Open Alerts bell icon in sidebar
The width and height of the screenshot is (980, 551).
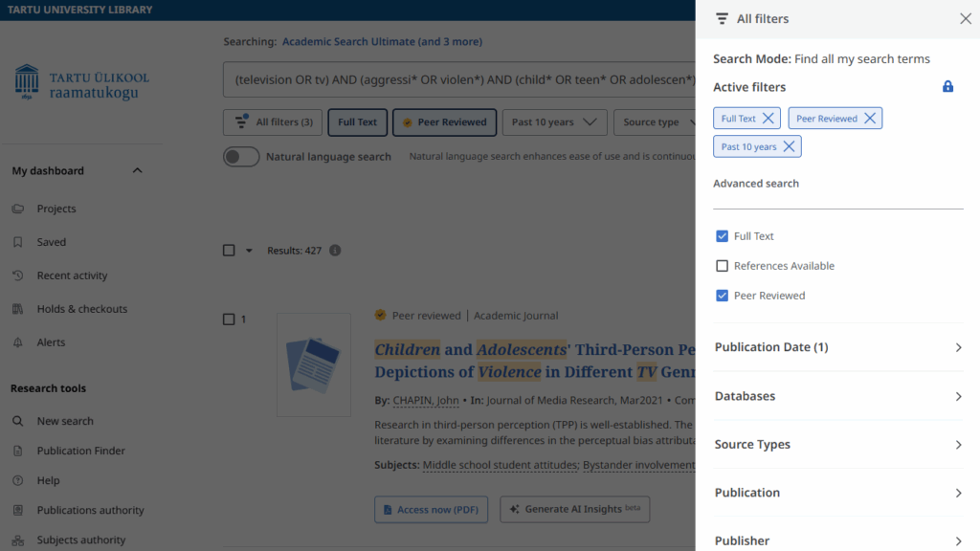18,342
